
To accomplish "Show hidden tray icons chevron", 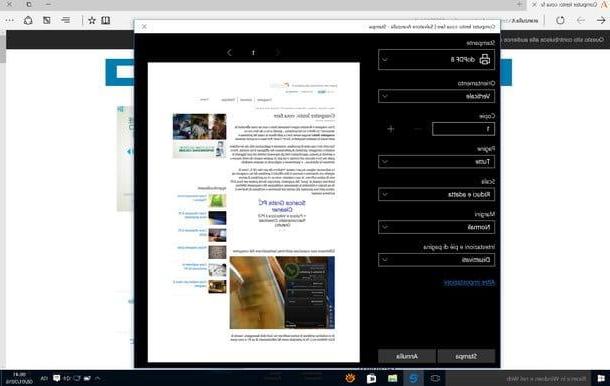I will [97, 378].
